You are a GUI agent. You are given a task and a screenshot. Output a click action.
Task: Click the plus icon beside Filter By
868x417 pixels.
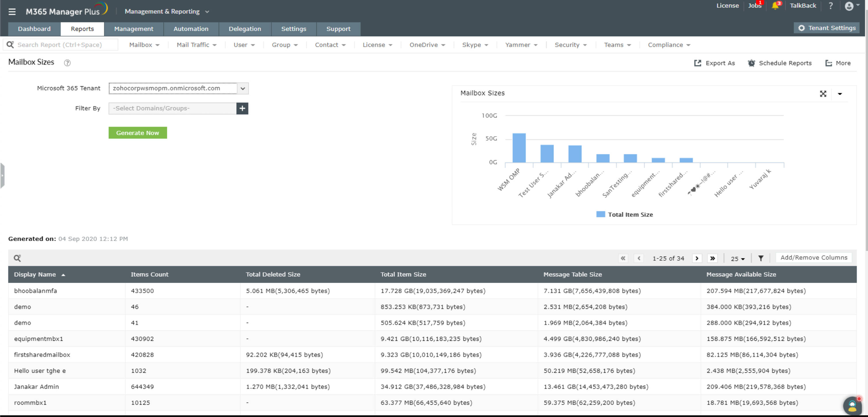[x=242, y=108]
